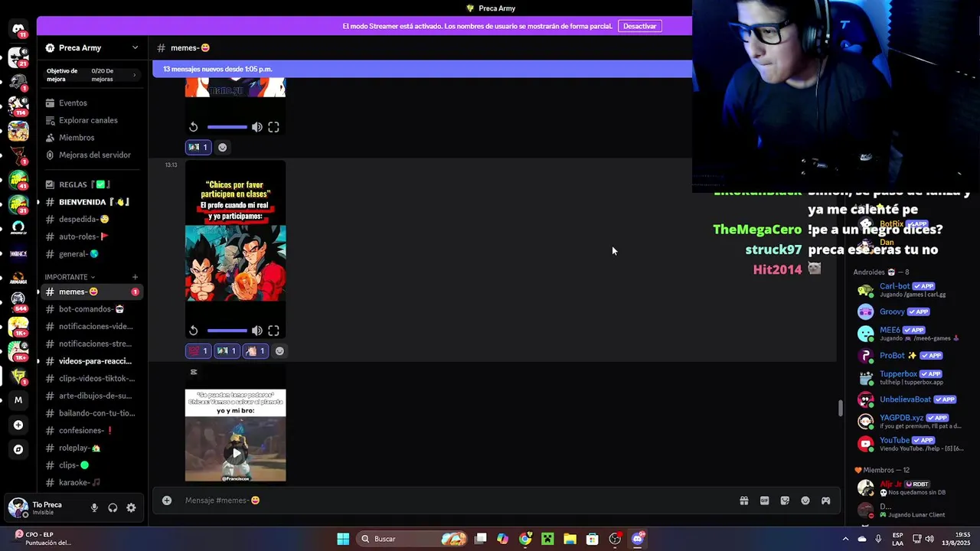980x551 pixels.
Task: Open volume control in system tray
Action: coord(929,539)
